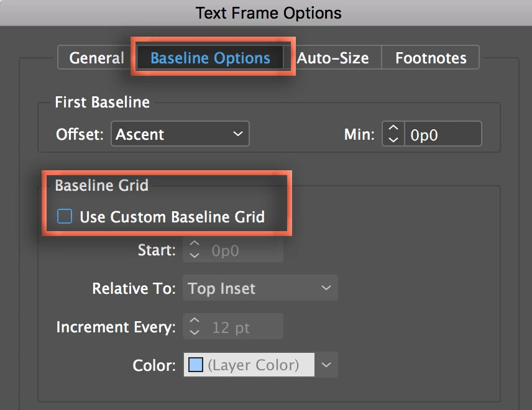Go to the Footnotes tab
Viewport: 532px width, 410px height.
tap(431, 58)
